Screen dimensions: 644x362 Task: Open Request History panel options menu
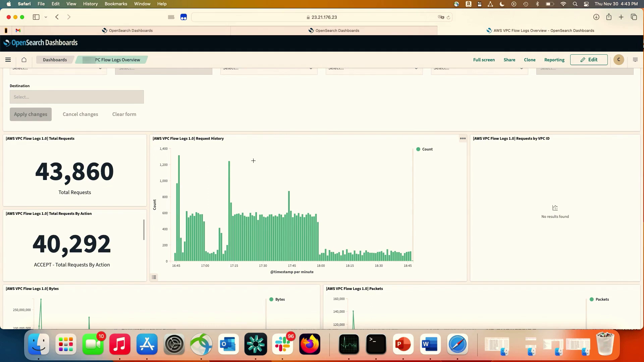(x=463, y=138)
